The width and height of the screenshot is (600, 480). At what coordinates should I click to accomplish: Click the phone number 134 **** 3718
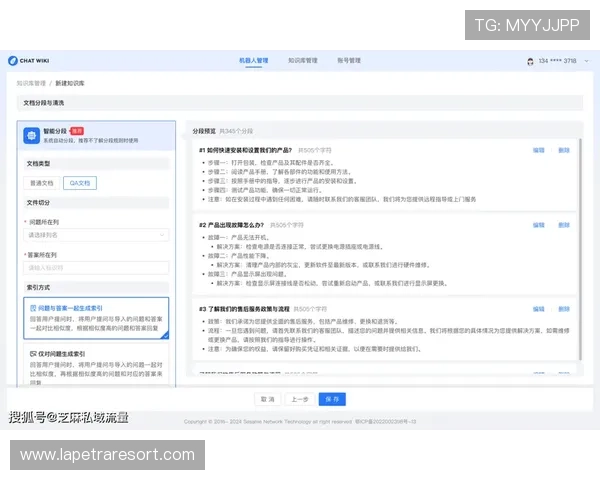[557, 61]
